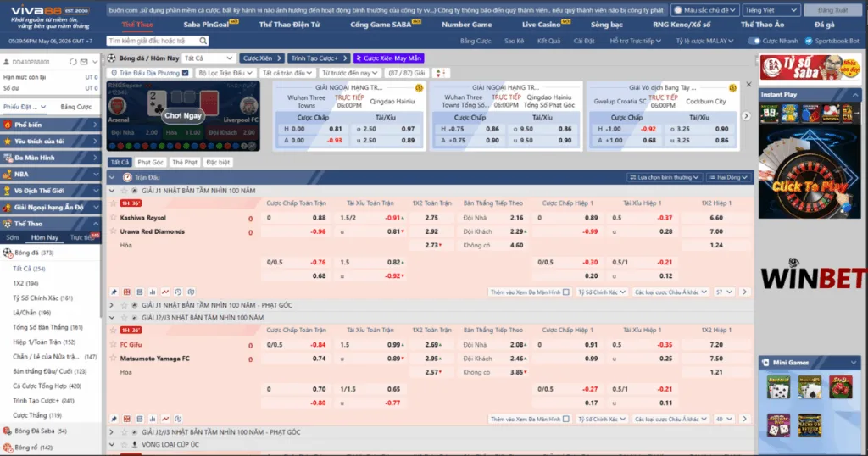Open Lựa chọn bình thường dropdown
This screenshot has width=868, height=456.
[664, 178]
